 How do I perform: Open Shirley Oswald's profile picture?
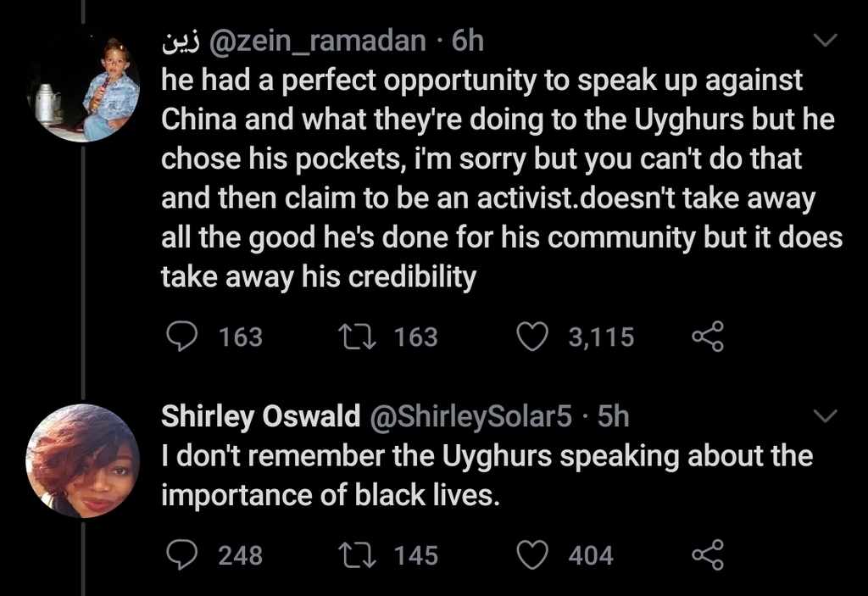81,462
